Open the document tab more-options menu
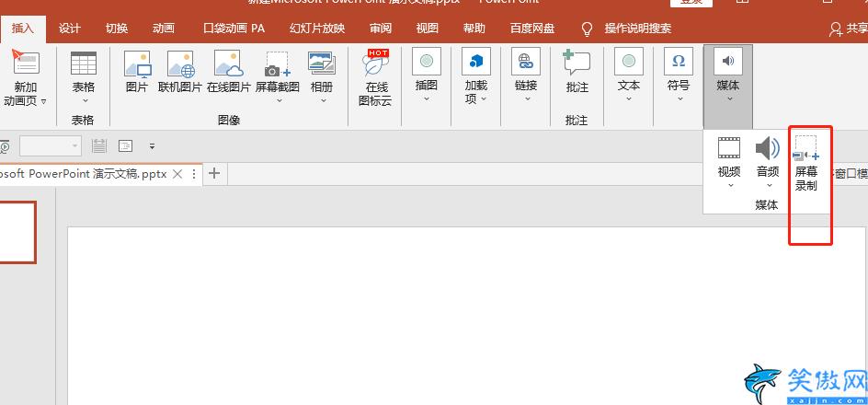The image size is (868, 405). pos(194,174)
